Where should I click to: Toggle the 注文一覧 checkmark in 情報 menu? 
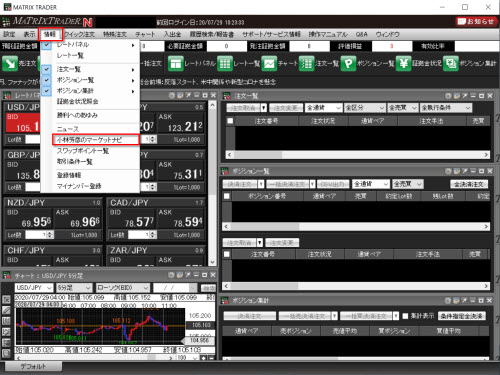pyautogui.click(x=47, y=69)
